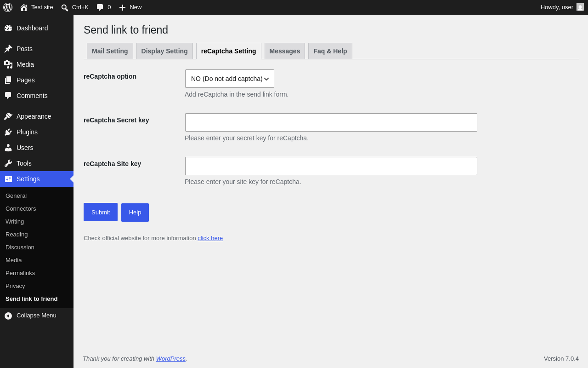Switch to the Display Setting tab

click(x=164, y=51)
